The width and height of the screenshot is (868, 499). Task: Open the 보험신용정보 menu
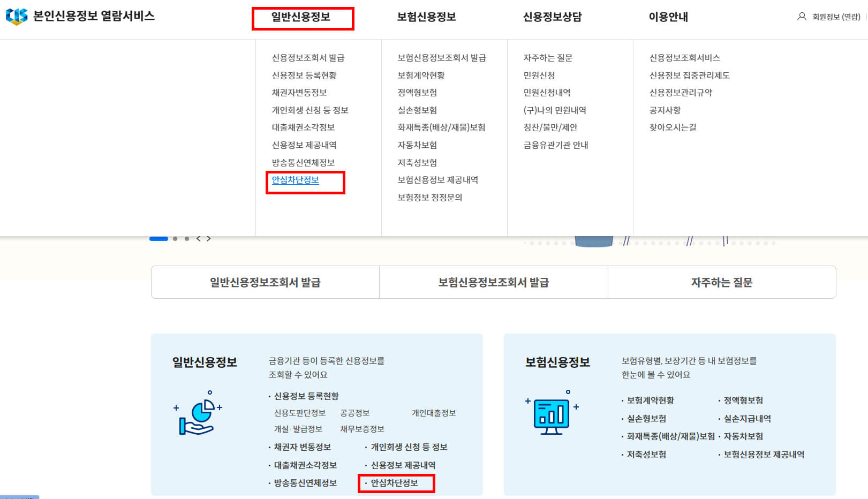pyautogui.click(x=426, y=17)
